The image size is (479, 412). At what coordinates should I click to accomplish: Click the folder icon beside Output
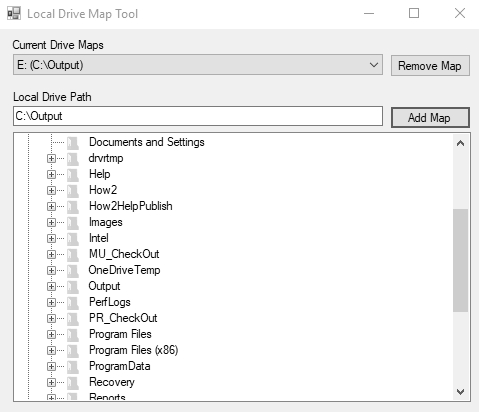click(x=73, y=286)
